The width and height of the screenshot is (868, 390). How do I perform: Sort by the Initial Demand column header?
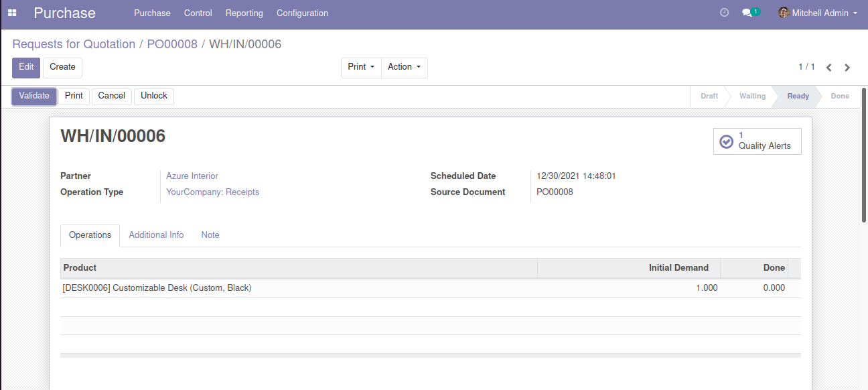629,268
